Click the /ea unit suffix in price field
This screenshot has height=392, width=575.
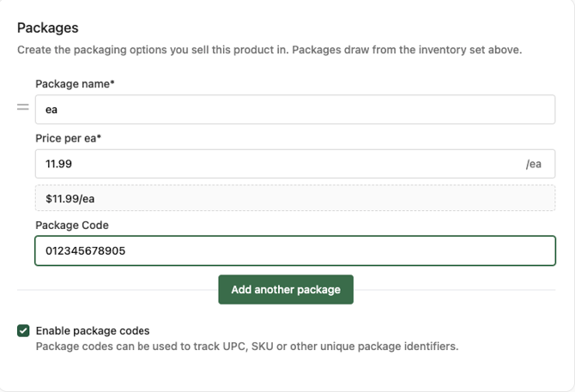(534, 164)
